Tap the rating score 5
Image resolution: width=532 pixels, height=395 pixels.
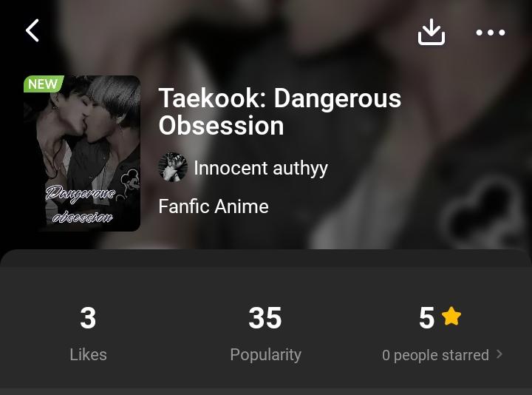point(427,318)
